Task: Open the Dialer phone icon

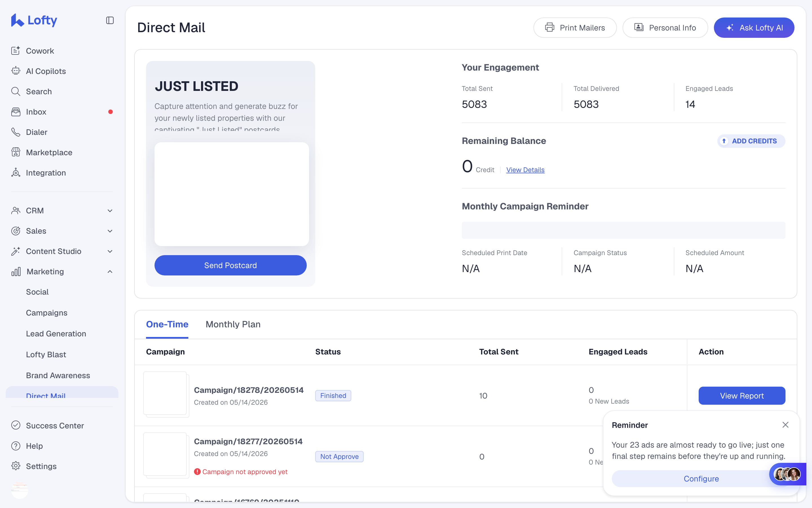Action: [x=16, y=132]
